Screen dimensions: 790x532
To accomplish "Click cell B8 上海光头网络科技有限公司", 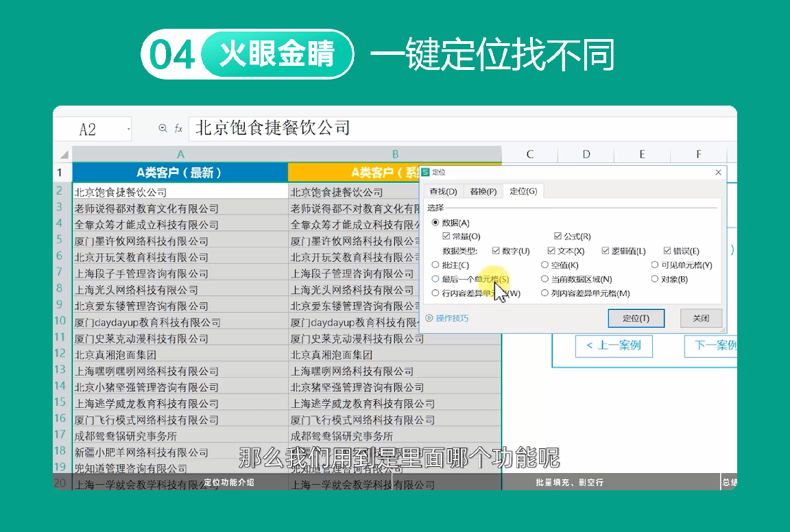I will pos(354,290).
